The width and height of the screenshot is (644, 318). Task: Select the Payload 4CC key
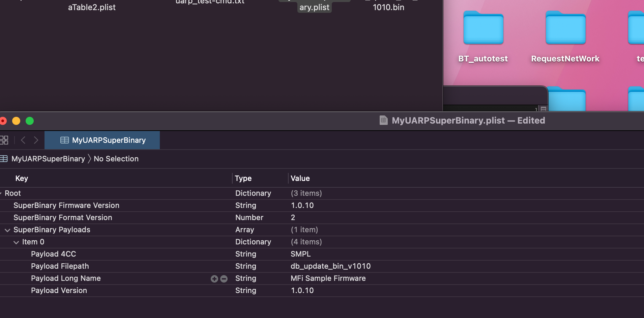coord(54,254)
